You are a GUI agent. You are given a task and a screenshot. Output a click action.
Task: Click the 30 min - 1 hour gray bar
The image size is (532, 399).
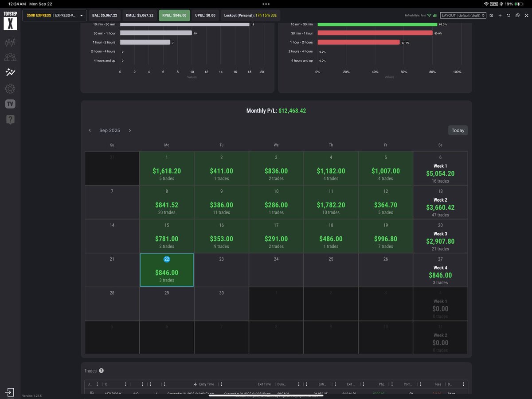pos(156,33)
